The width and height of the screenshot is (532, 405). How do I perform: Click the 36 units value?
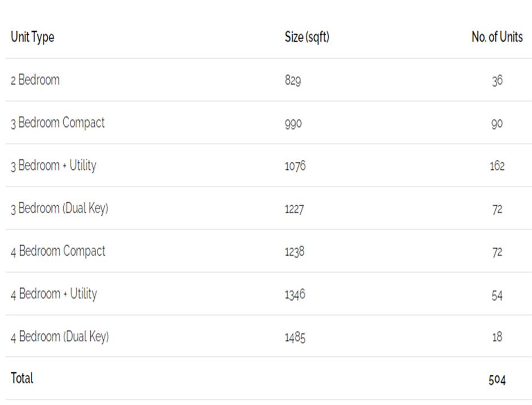pyautogui.click(x=497, y=81)
